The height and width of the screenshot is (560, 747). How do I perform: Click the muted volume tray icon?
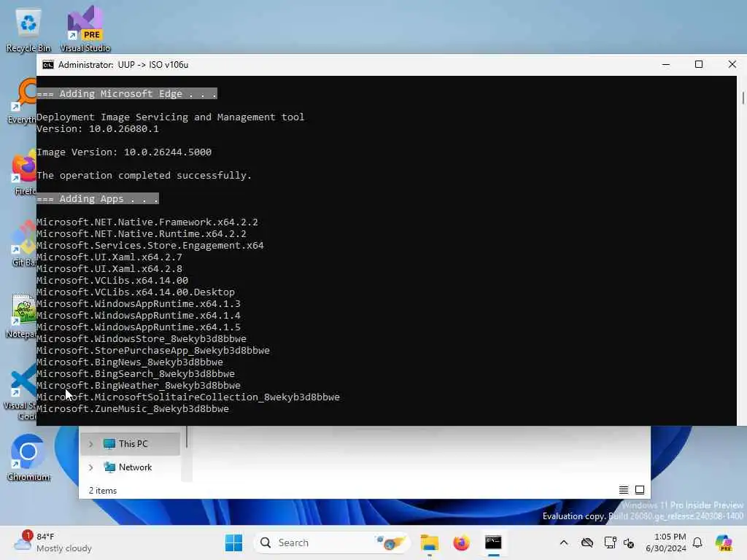629,542
